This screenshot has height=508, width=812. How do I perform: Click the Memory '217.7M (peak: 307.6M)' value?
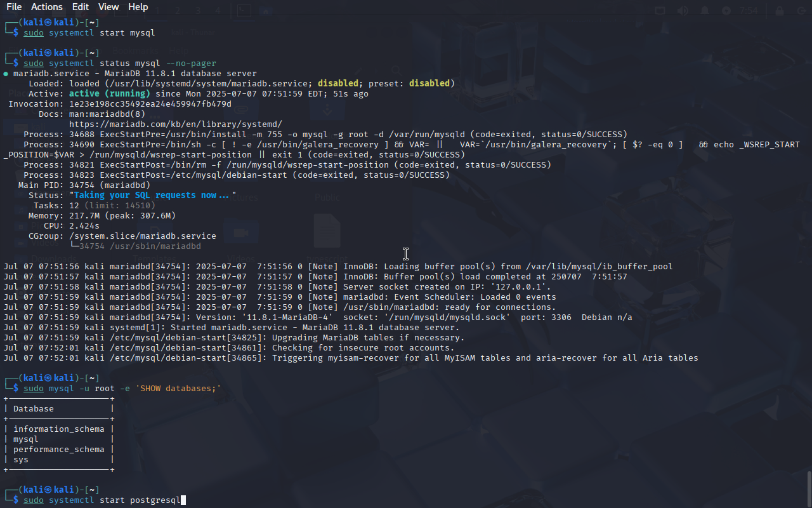pos(122,216)
